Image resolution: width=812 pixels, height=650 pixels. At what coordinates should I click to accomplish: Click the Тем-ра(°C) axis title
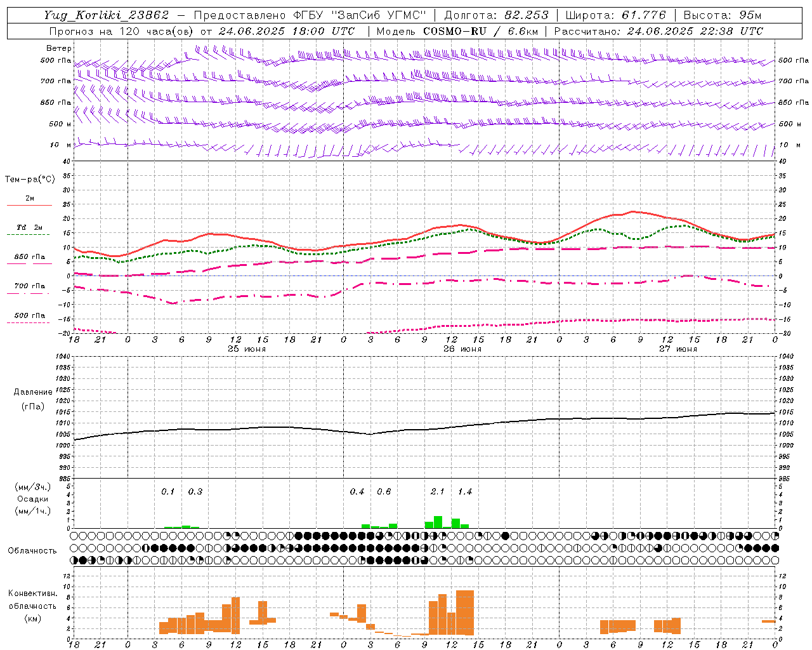point(30,180)
